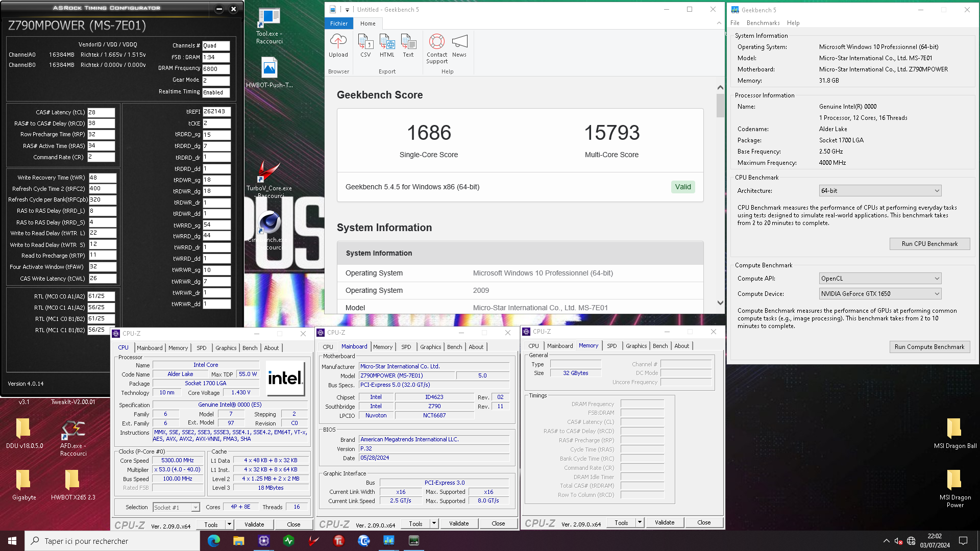Click the DRAM Frequency 6800 field

point(216,69)
